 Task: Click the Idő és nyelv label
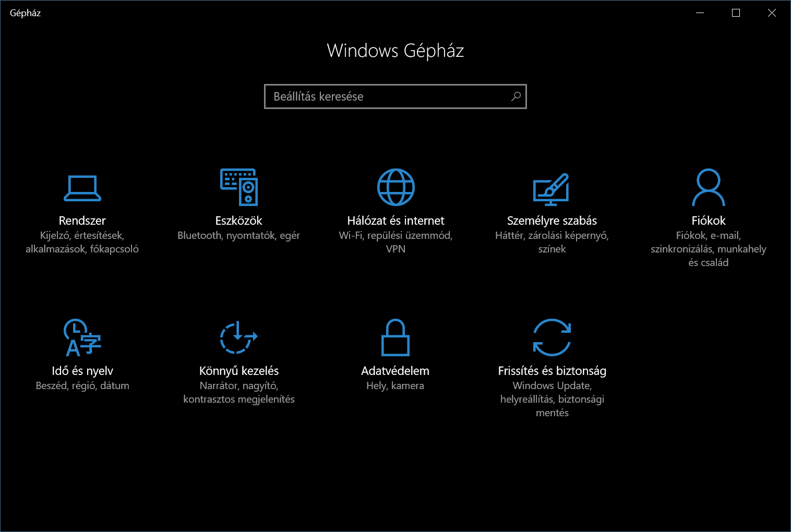(82, 371)
